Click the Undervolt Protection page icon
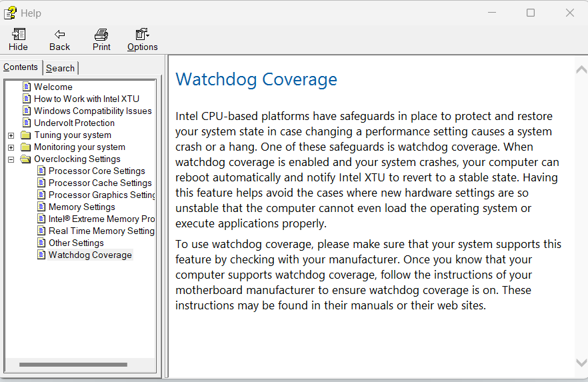Viewport: 588px width, 382px height. (27, 123)
